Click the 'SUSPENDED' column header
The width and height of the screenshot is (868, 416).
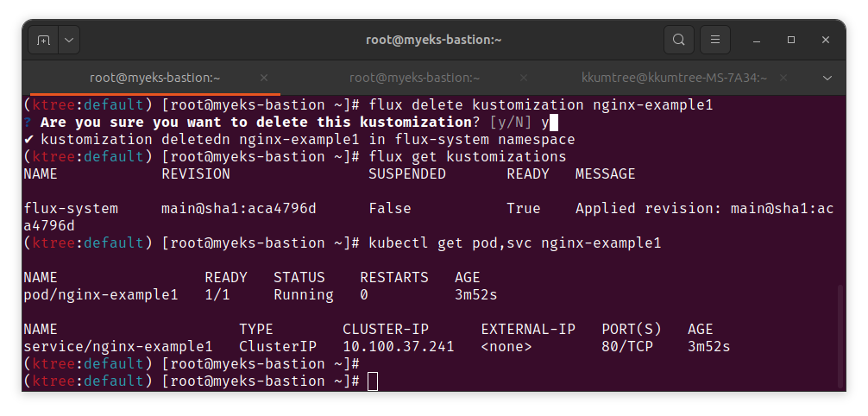407,174
